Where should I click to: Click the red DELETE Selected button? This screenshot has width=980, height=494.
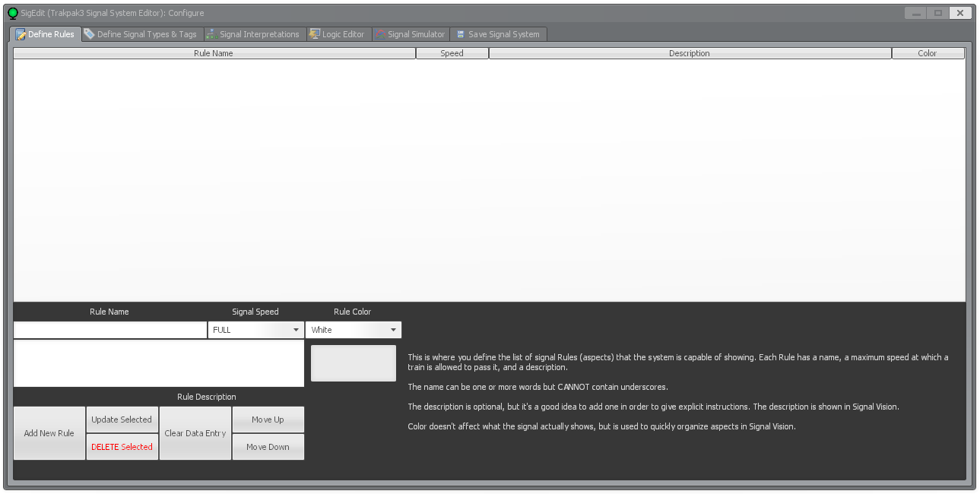pyautogui.click(x=122, y=447)
